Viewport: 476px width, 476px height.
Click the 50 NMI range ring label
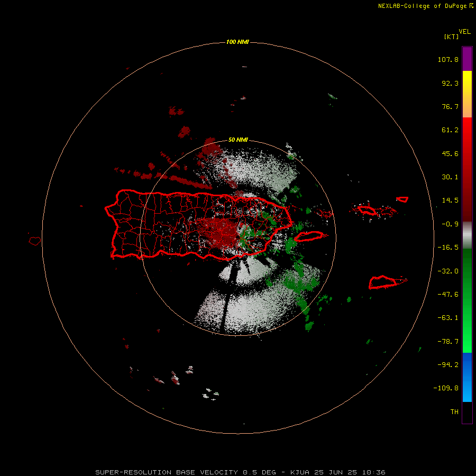pyautogui.click(x=238, y=140)
